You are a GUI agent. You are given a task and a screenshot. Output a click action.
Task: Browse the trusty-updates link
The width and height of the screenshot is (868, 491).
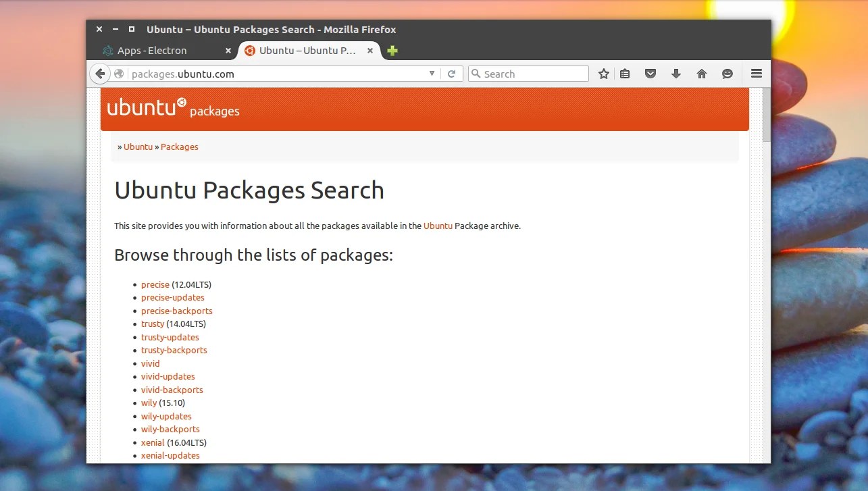(170, 337)
